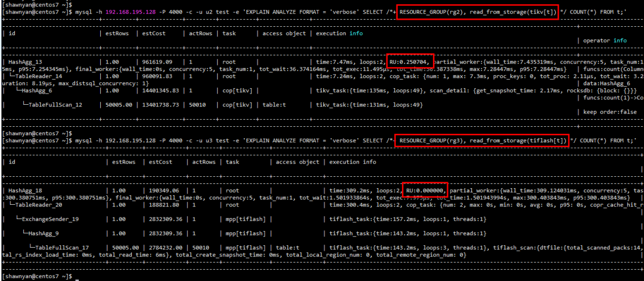Click the operator info column header
This screenshot has height=281, width=644.
click(605, 40)
